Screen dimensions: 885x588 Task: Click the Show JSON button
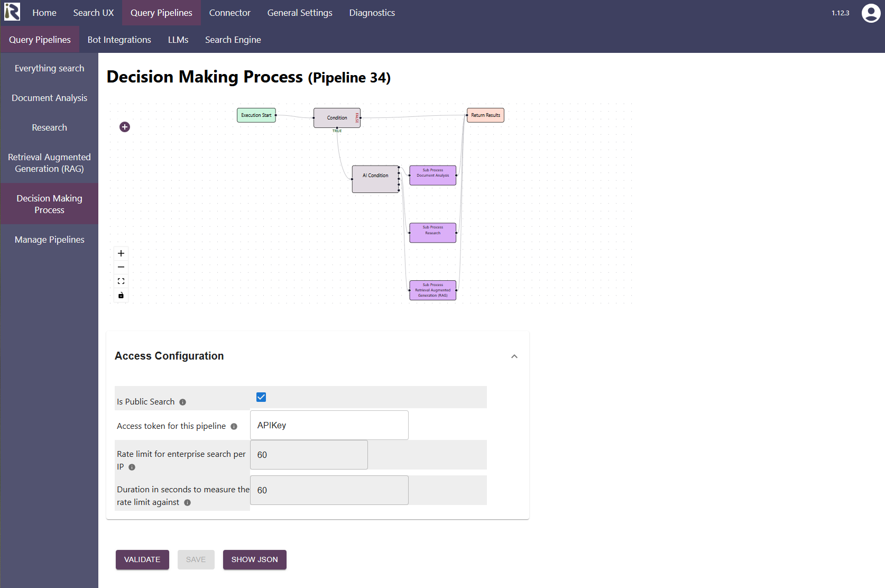(x=254, y=559)
